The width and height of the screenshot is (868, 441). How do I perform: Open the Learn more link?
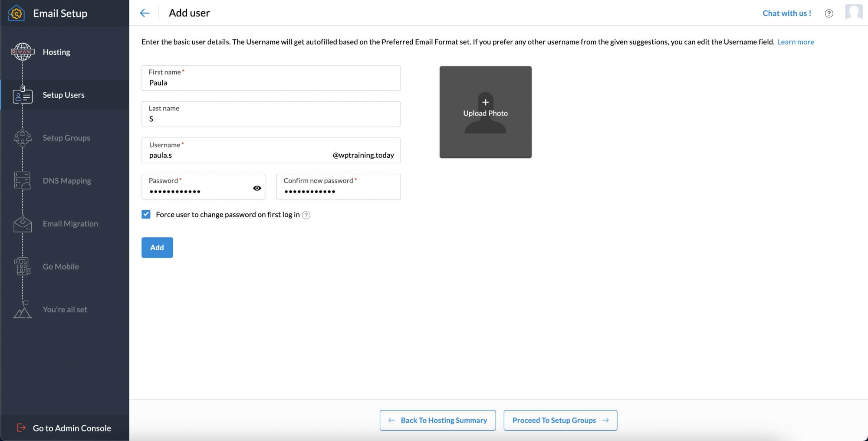(x=796, y=42)
